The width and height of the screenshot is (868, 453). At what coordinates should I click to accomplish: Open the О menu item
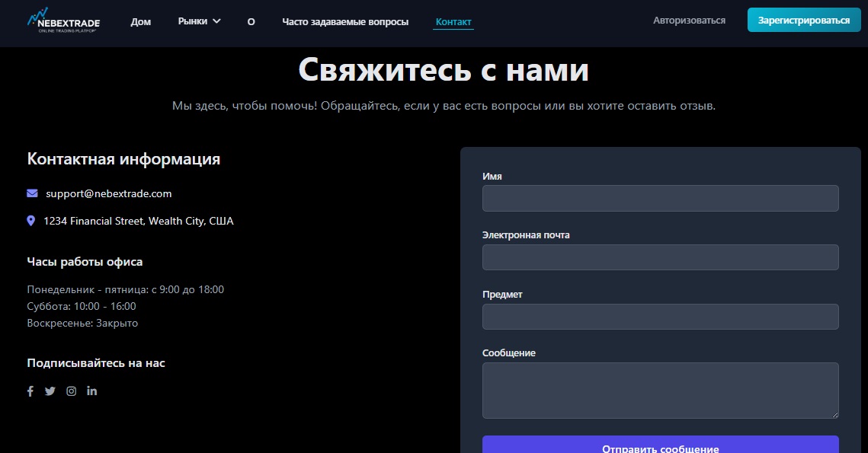[x=251, y=21]
